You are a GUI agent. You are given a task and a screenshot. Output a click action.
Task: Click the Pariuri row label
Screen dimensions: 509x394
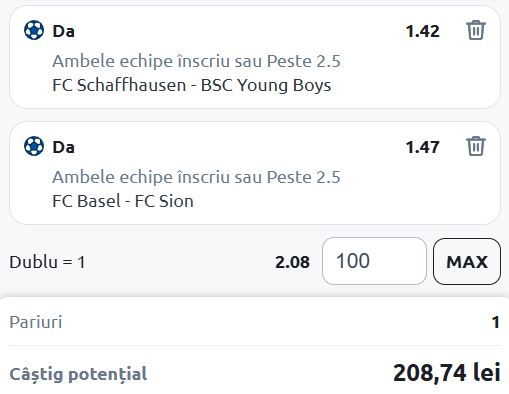[x=36, y=322]
